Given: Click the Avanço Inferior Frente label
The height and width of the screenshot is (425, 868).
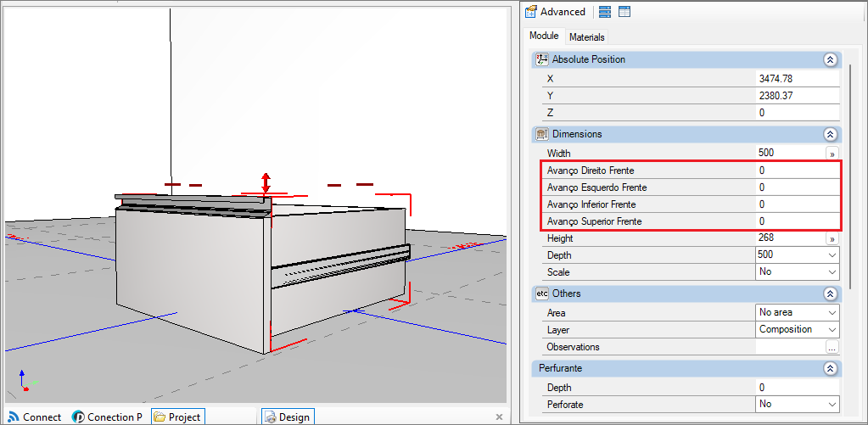Looking at the screenshot, I should point(591,204).
